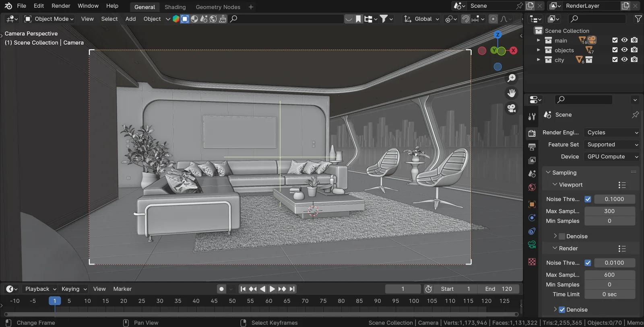
Task: Hide the main collection with eye icon
Action: [624, 40]
